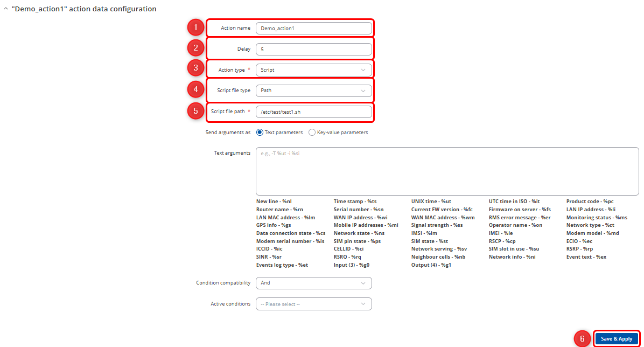Viewport: 644px width, 347px height.
Task: Click inside the Text arguments textarea
Action: click(448, 170)
